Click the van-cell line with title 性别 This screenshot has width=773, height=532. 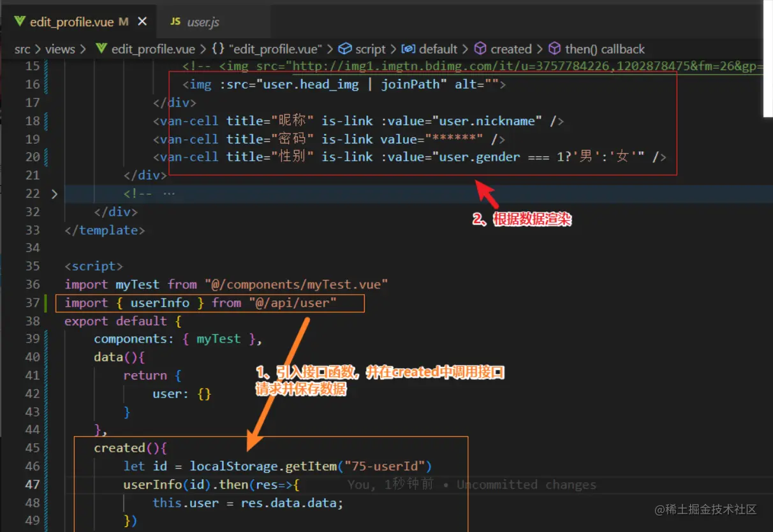tap(409, 157)
